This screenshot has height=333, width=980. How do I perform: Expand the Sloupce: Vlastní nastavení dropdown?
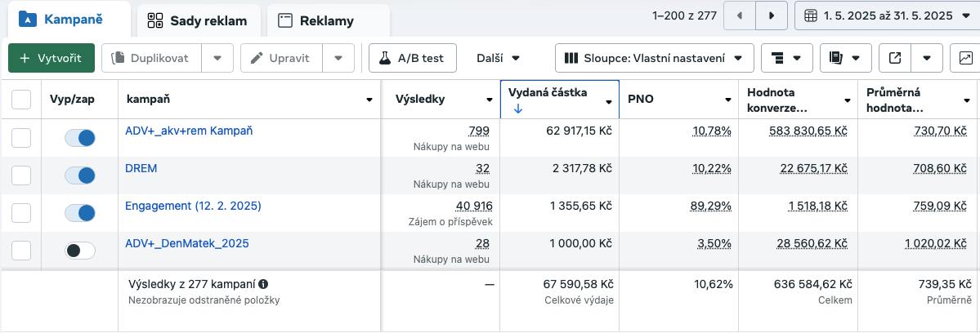[653, 58]
